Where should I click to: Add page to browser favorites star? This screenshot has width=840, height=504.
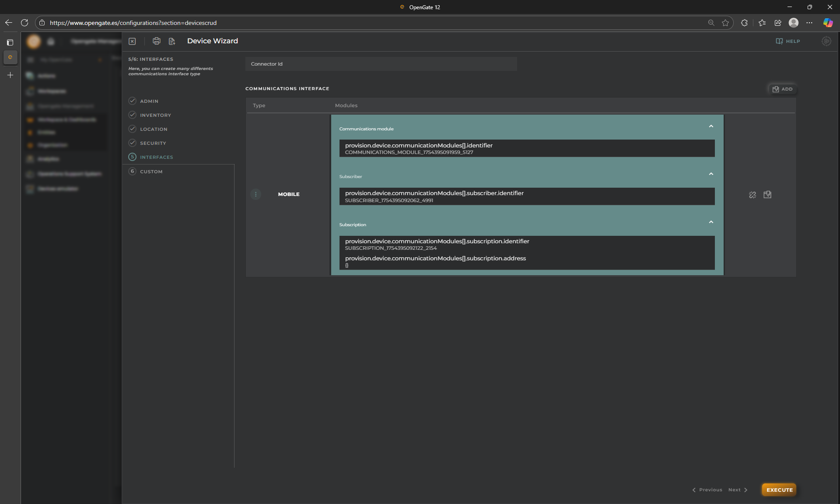tap(725, 23)
